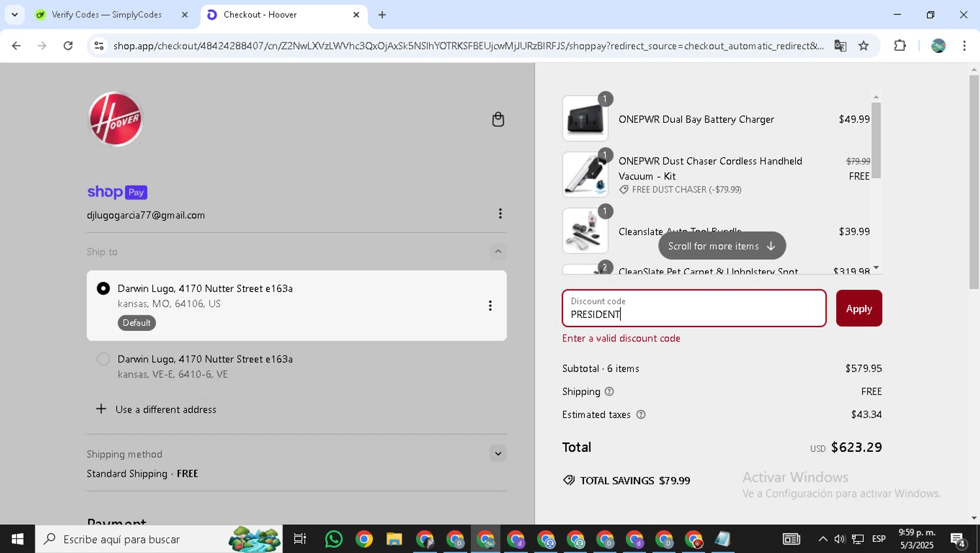Show estimated taxes info tooltip icon

[x=640, y=415]
